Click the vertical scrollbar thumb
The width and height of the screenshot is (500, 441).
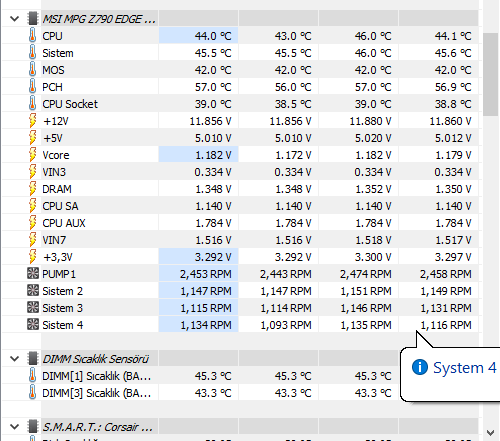point(491,74)
